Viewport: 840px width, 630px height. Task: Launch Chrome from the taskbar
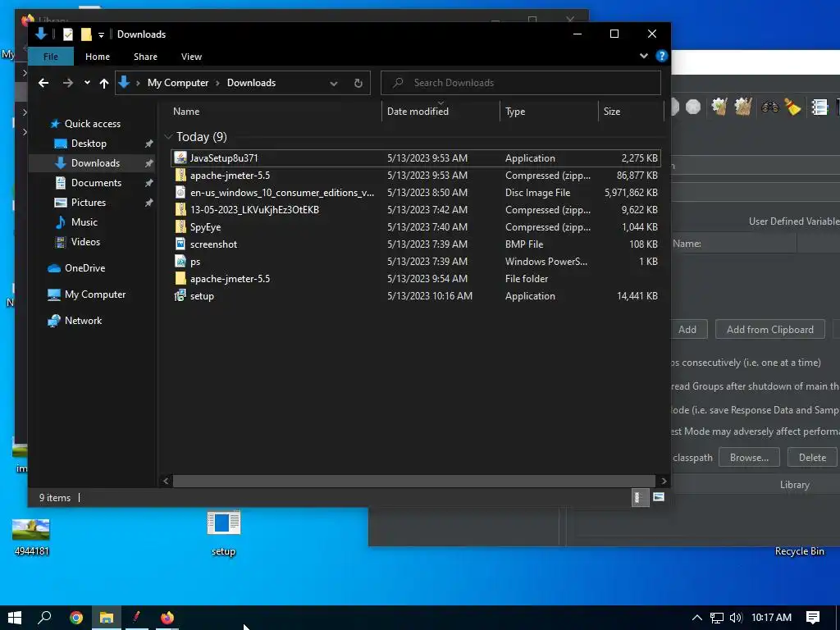[x=76, y=618]
